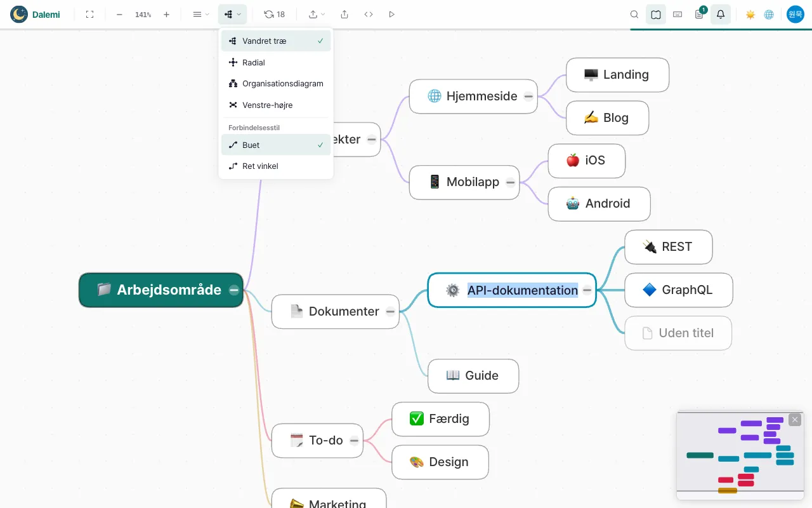This screenshot has height=508, width=812.
Task: Toggle light theme with the sun icon
Action: coord(750,15)
